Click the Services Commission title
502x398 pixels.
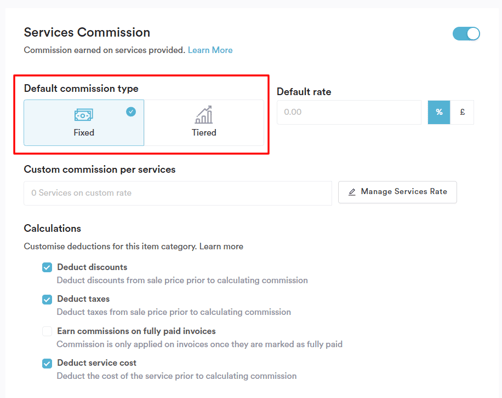pyautogui.click(x=87, y=32)
